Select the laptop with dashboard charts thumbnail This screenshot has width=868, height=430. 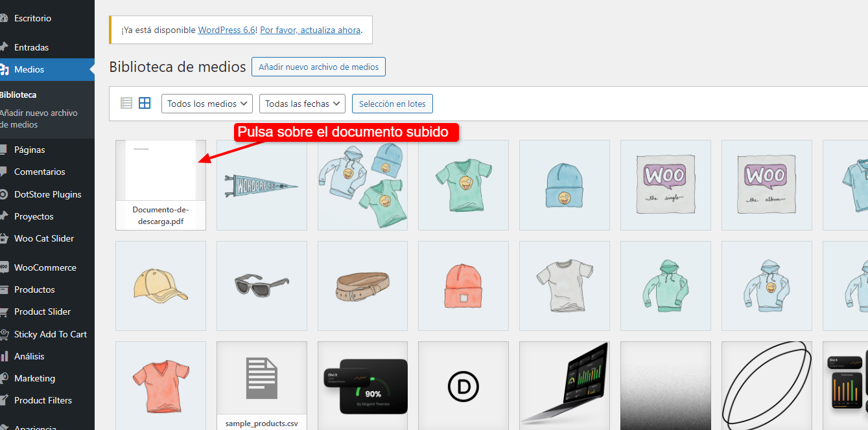(x=565, y=386)
